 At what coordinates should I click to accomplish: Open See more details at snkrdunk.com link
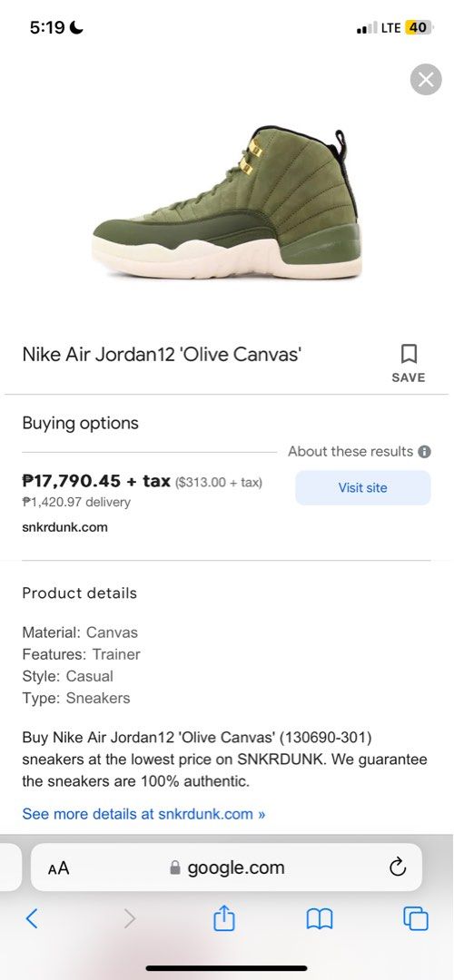pos(143,814)
